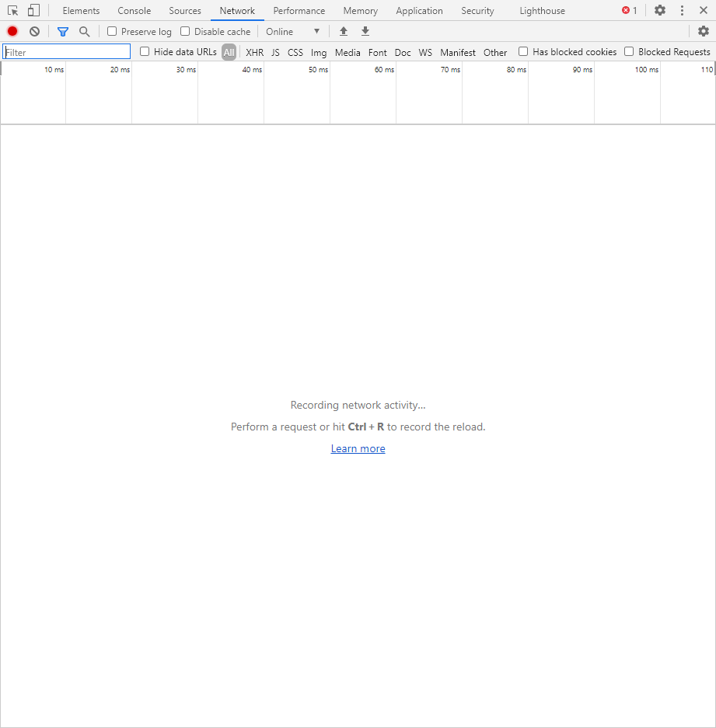The image size is (716, 728).
Task: Switch to the Console tab
Action: pyautogui.click(x=134, y=11)
